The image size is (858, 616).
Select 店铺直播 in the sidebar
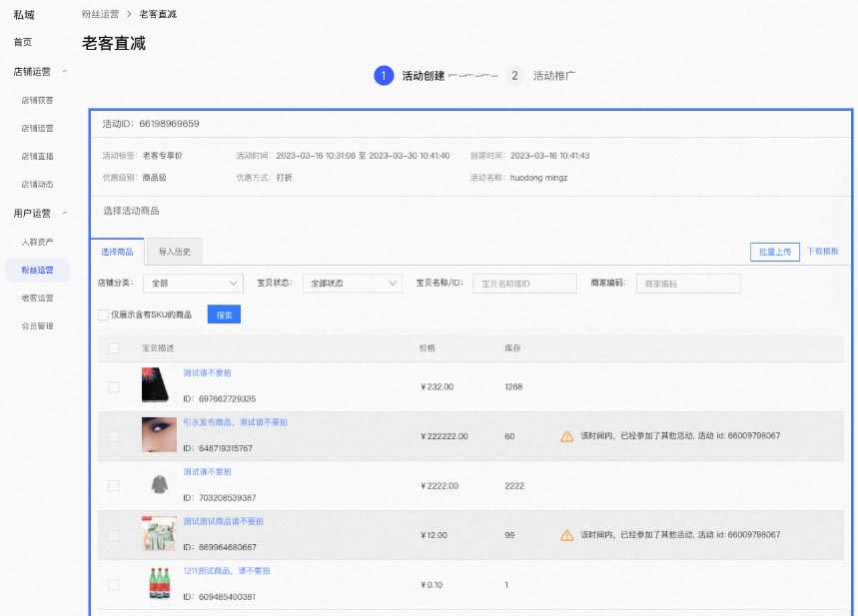(36, 156)
